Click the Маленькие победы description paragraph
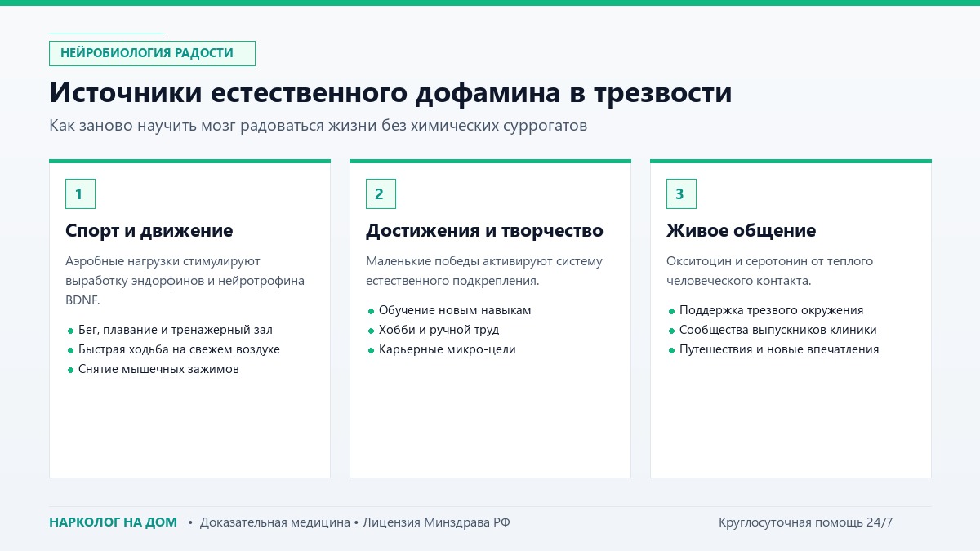The height and width of the screenshot is (551, 980). click(x=483, y=271)
